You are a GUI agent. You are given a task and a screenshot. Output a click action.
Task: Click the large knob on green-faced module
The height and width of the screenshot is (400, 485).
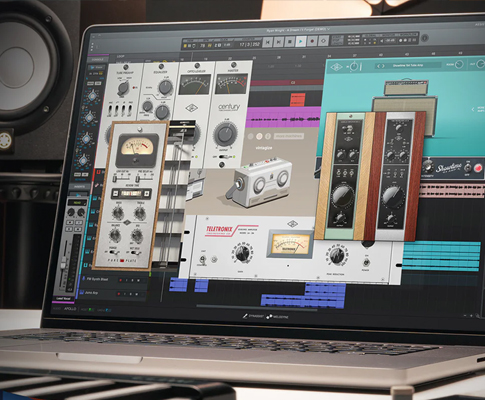pyautogui.click(x=342, y=196)
